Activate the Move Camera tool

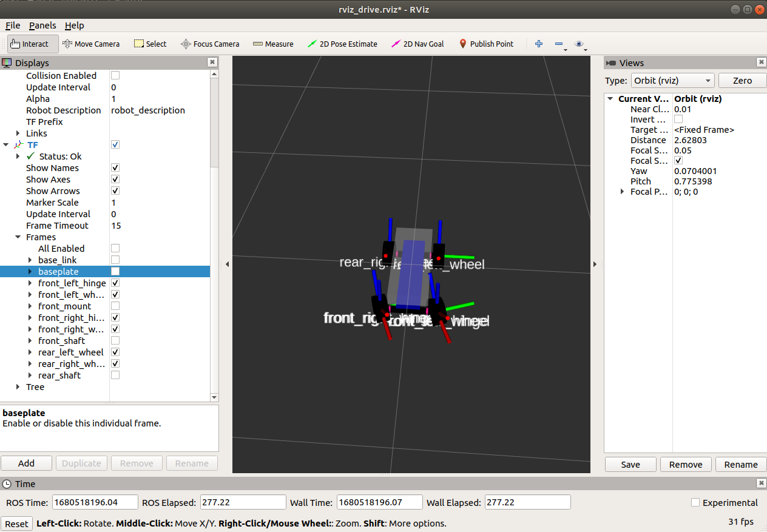(x=91, y=44)
